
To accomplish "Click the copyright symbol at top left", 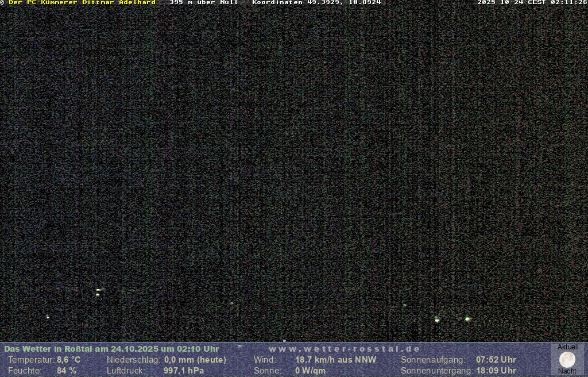I will (2, 2).
